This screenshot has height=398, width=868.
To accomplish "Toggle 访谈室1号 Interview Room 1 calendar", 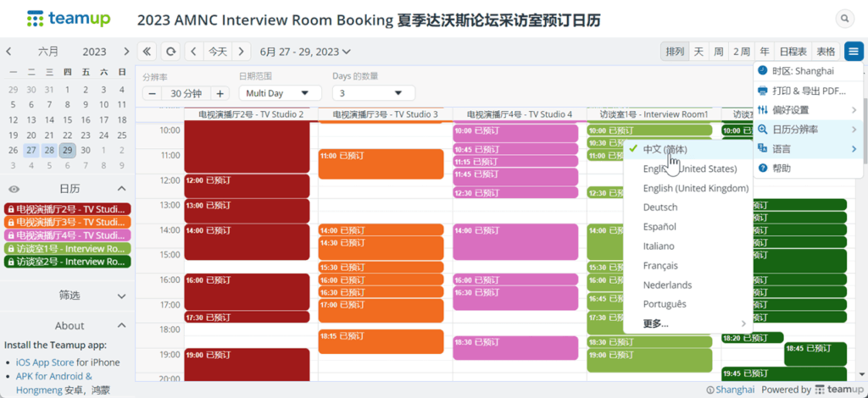I will [68, 248].
